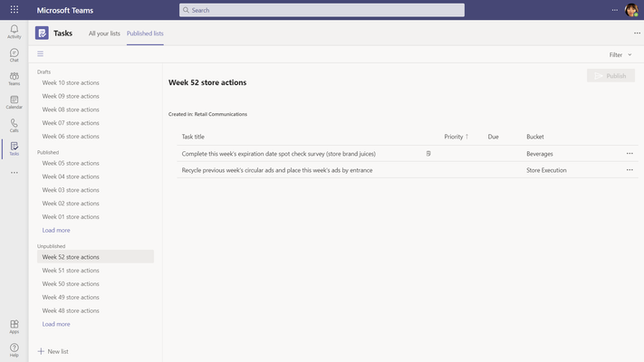Toggle the hamburger list pane icon
Viewport: 644px width, 362px height.
coord(40,53)
